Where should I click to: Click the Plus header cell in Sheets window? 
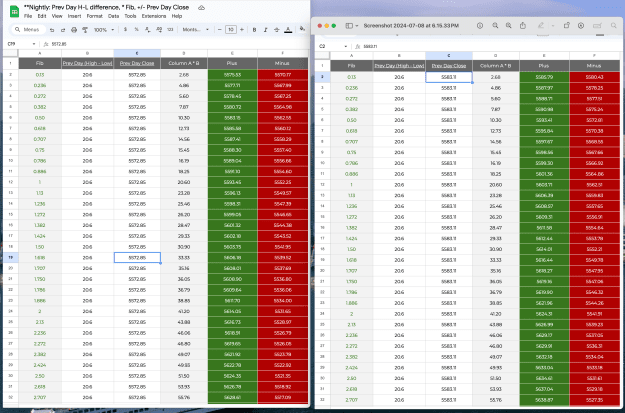[x=232, y=63]
